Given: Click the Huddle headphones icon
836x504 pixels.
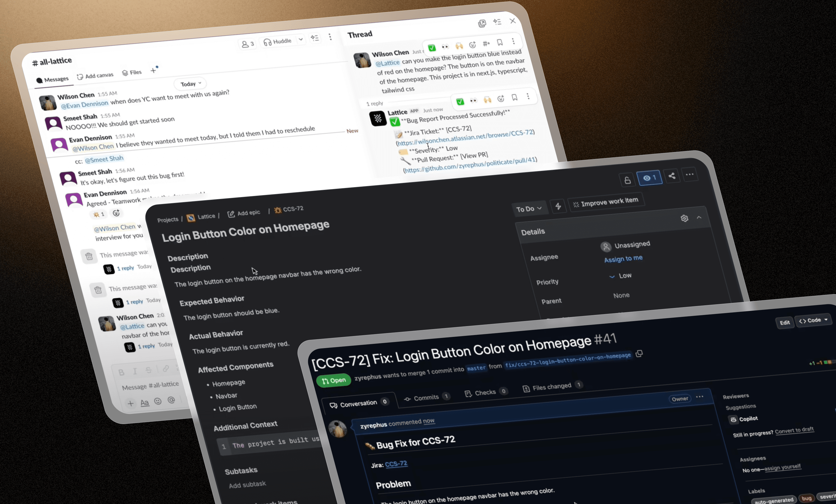Looking at the screenshot, I should (267, 42).
